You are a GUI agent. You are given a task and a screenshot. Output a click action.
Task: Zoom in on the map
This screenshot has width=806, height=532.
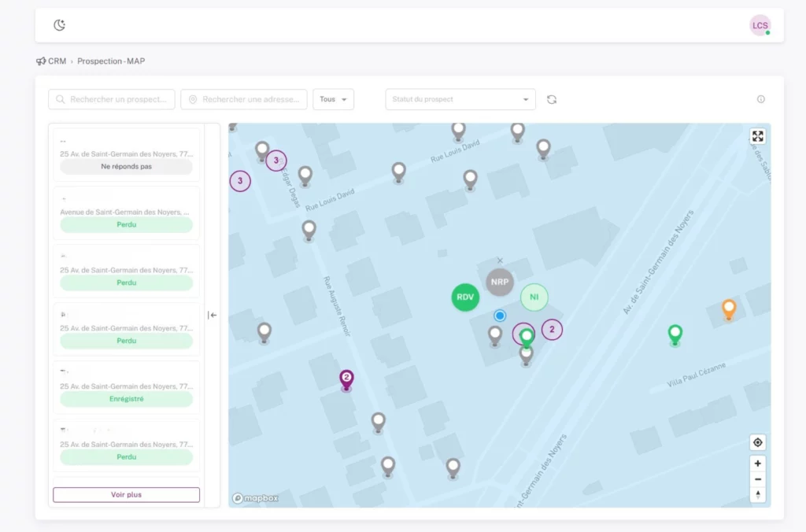[x=757, y=464]
